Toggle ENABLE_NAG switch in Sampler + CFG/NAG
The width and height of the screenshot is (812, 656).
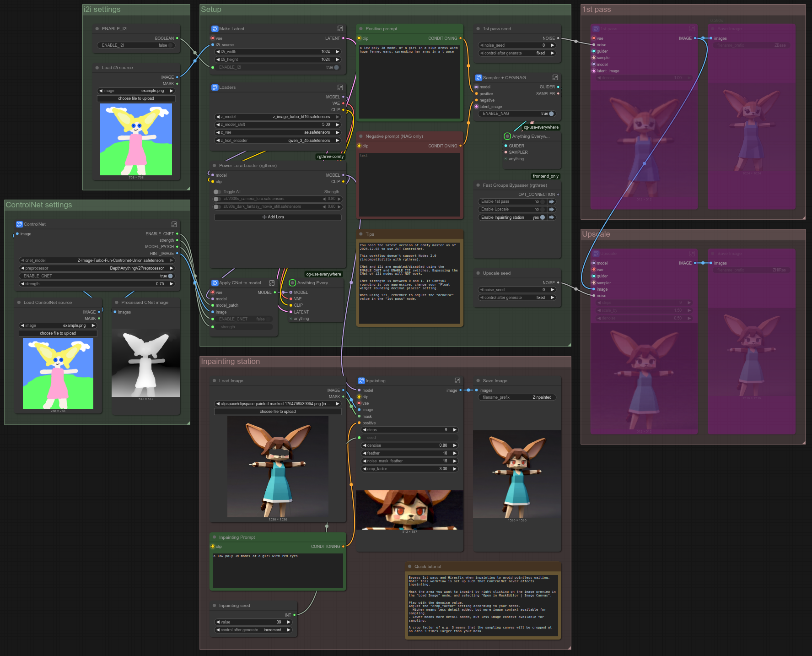click(x=551, y=114)
